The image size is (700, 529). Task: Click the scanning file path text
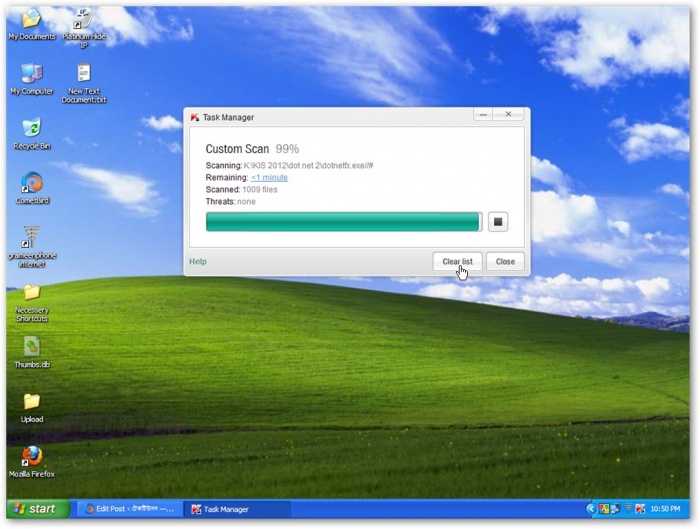[308, 166]
